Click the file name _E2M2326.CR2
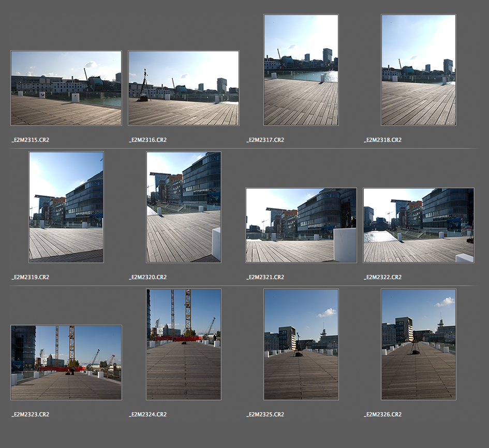 coord(383,414)
